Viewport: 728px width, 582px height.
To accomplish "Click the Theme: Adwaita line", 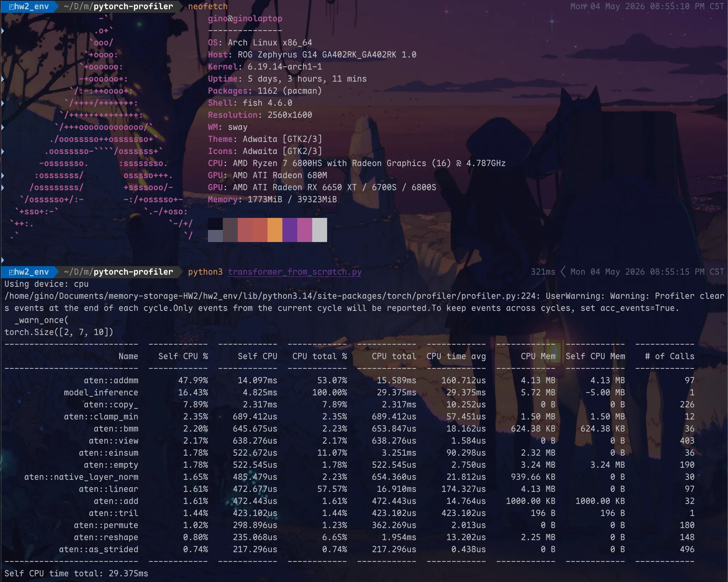I will [265, 139].
